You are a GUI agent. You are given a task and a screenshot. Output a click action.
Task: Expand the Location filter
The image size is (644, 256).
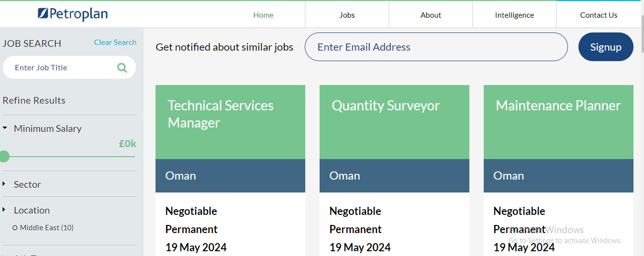click(26, 210)
